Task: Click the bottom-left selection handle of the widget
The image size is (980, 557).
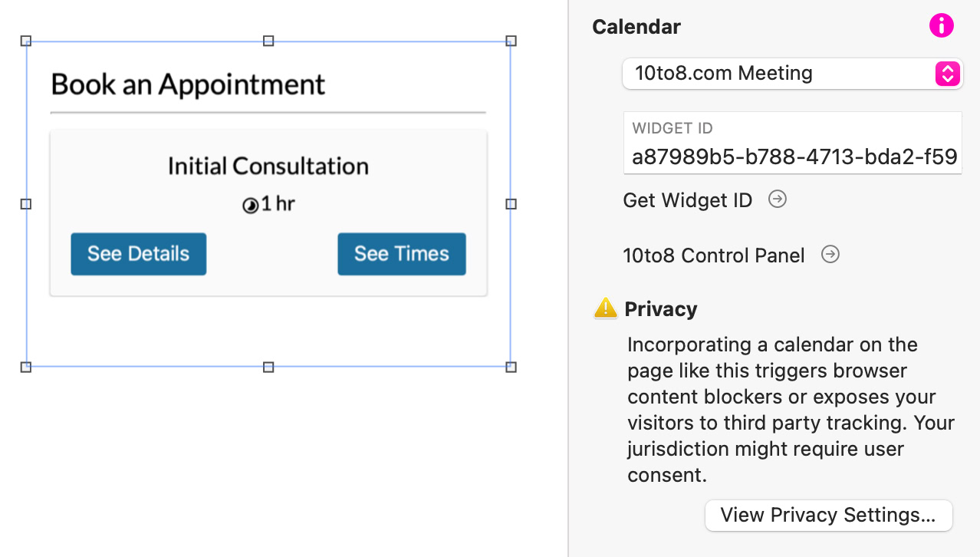Action: tap(26, 367)
